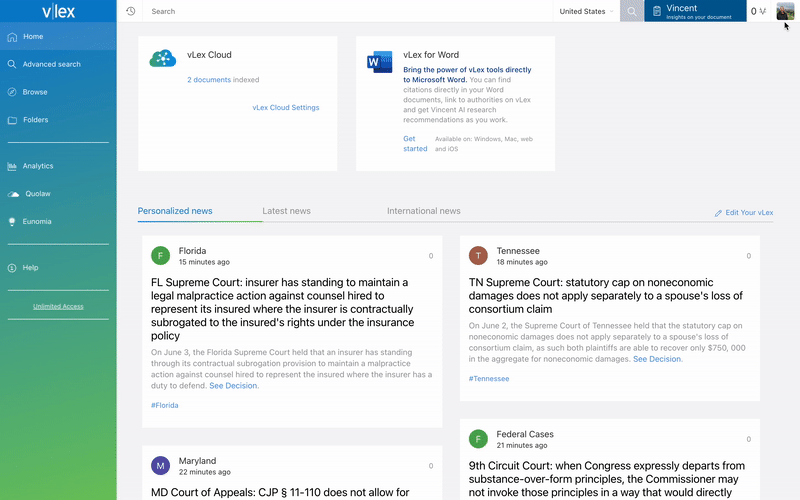The height and width of the screenshot is (500, 800).
Task: Open Folders in the sidebar
Action: coord(58,120)
